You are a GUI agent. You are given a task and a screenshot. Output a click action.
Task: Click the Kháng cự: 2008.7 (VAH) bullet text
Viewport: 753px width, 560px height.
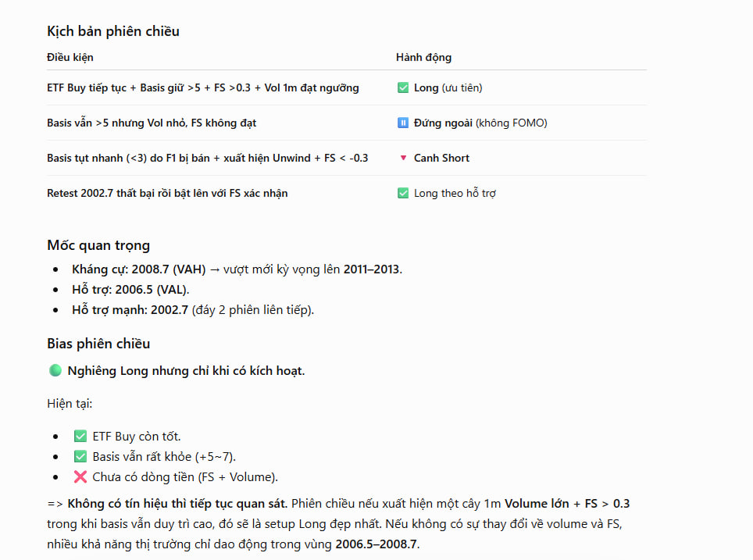[x=139, y=269]
